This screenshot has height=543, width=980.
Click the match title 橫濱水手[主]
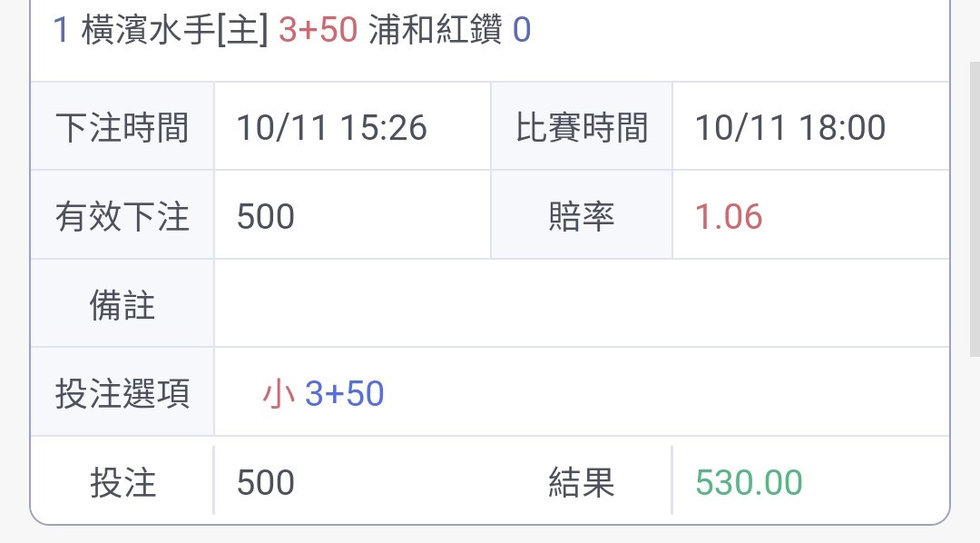click(x=174, y=30)
